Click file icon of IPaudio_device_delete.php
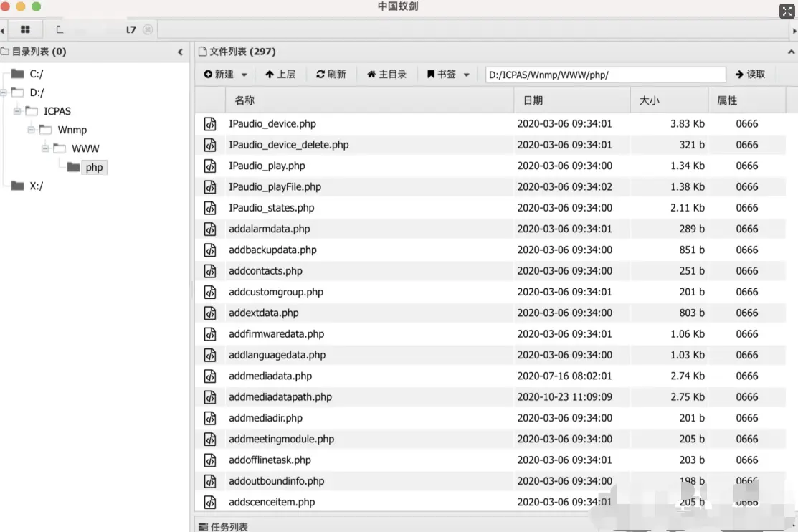The height and width of the screenshot is (532, 798). click(210, 145)
